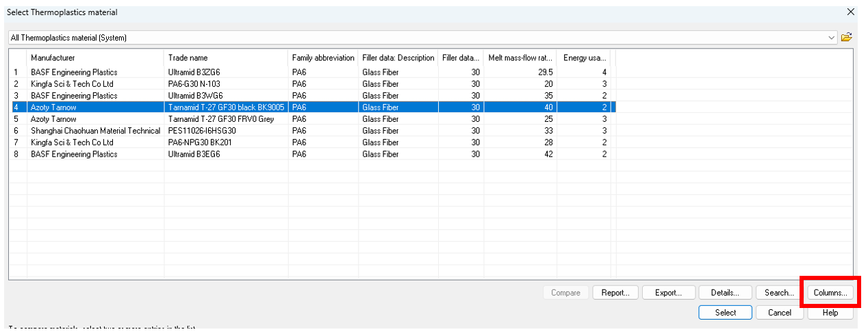This screenshot has height=334, width=868.
Task: Click the Search button
Action: click(x=778, y=293)
